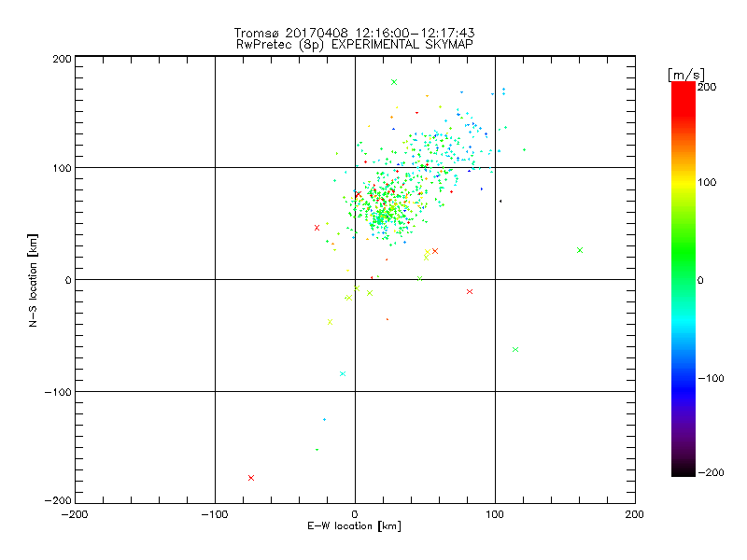Click the 0 label beside the colorbar
This screenshot has width=747, height=560.
coord(700,280)
